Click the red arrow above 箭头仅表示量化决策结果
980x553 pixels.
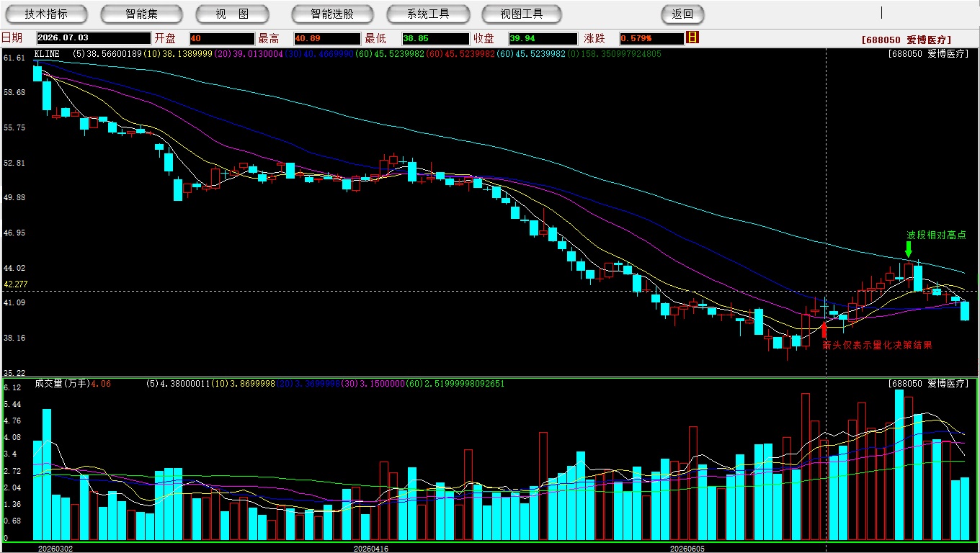(x=824, y=329)
